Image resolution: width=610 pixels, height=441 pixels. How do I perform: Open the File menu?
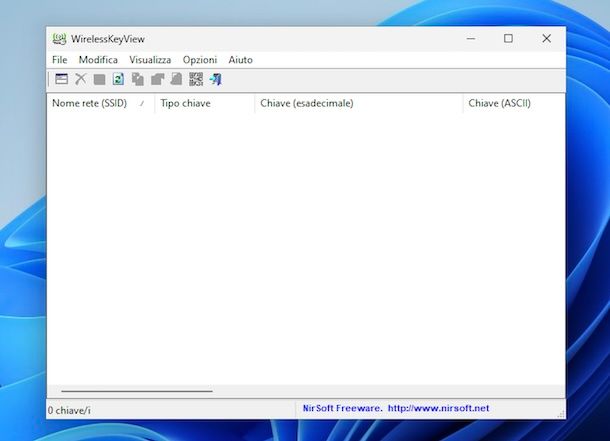(x=60, y=60)
